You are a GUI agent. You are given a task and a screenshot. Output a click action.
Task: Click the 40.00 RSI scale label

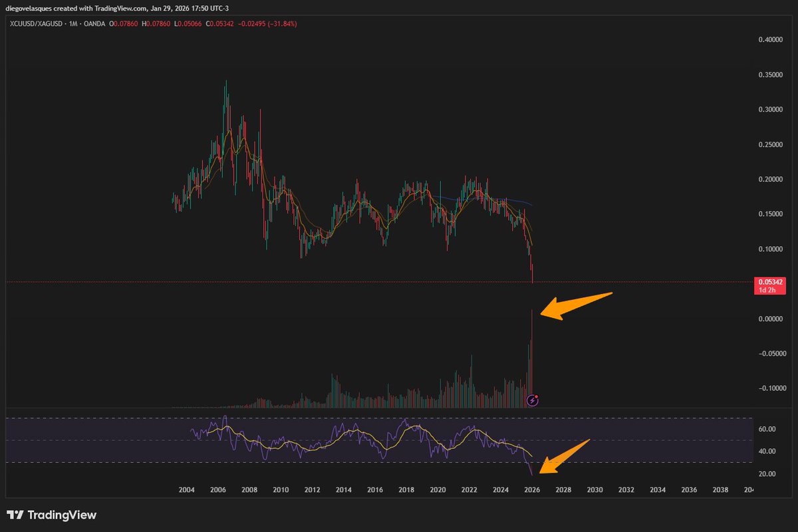767,452
